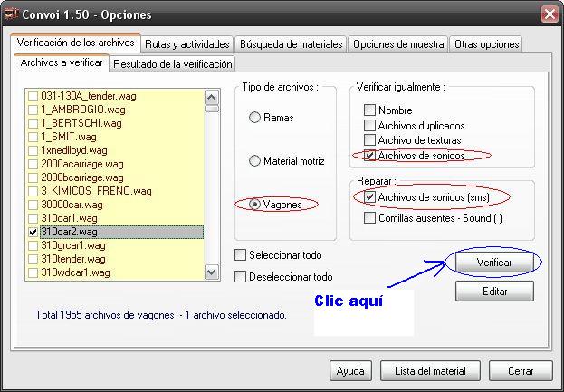This screenshot has height=392, width=564.
Task: Uncheck Archivos de sonidos (sms) repair option
Action: (369, 196)
